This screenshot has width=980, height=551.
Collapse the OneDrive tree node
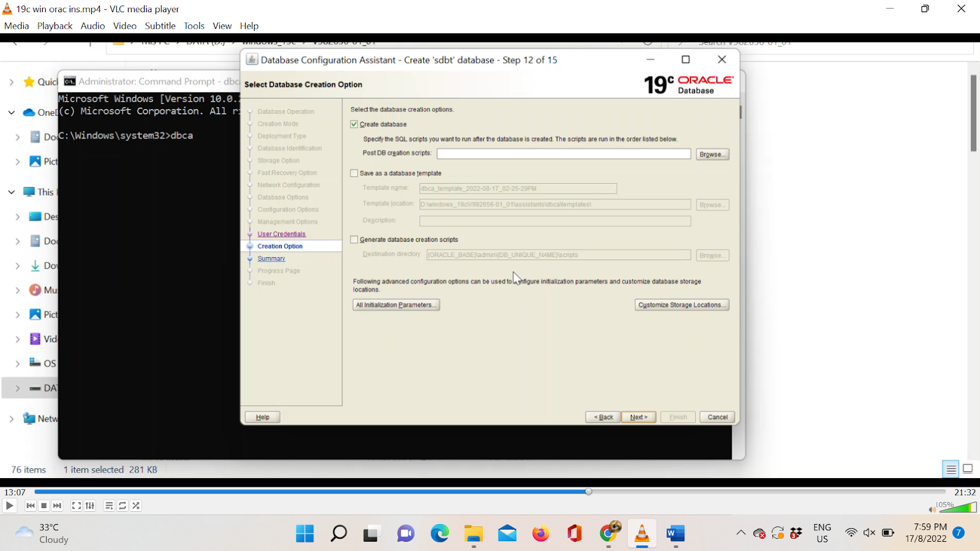(11, 113)
